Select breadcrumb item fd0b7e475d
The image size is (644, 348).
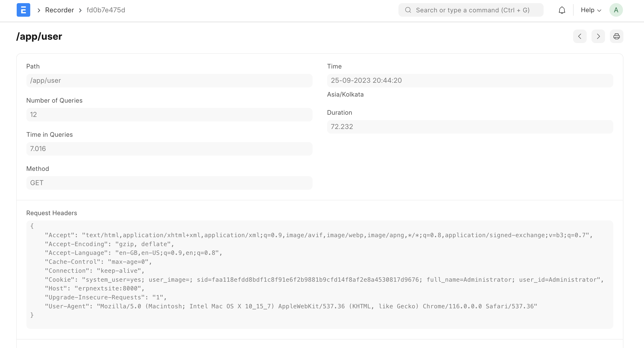pyautogui.click(x=106, y=10)
